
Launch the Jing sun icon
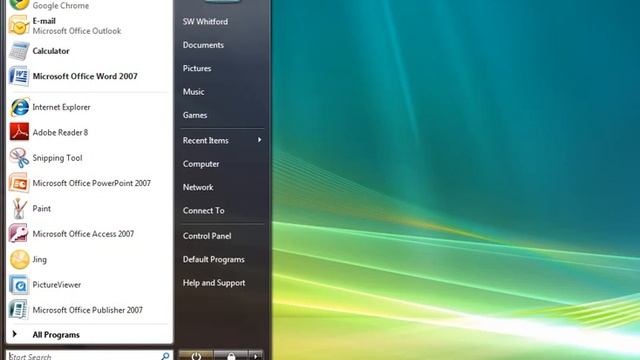point(19,260)
